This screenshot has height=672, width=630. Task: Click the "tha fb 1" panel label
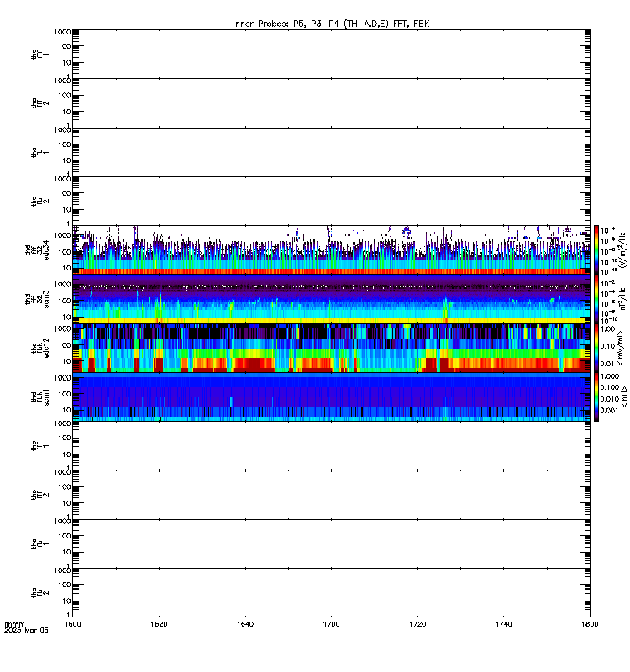39,152
